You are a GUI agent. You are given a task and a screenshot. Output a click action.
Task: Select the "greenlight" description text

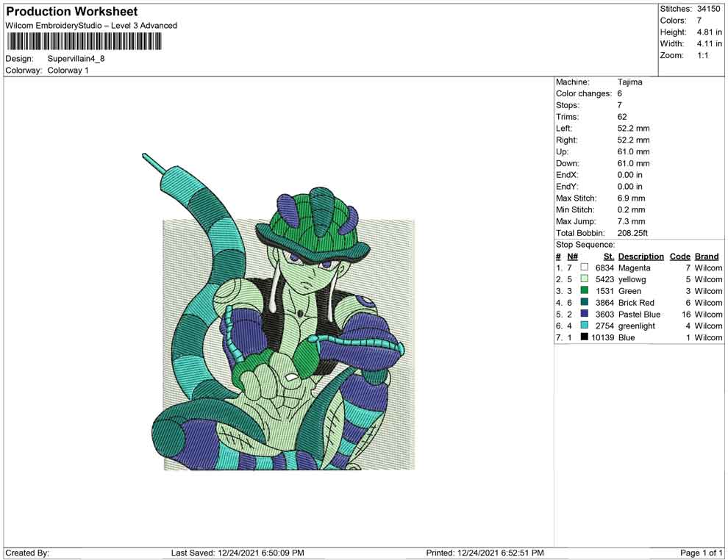[637, 326]
